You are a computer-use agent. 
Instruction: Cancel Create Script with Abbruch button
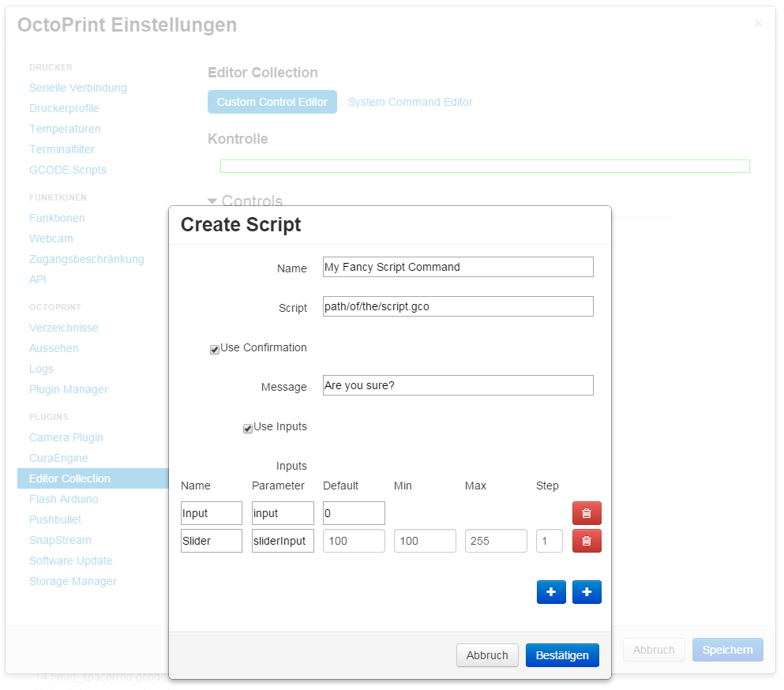[487, 655]
